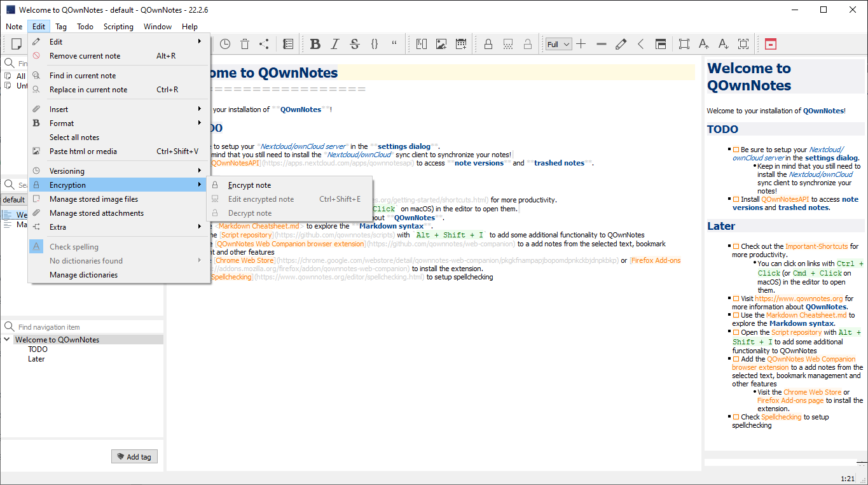Click the calendar table toolbar icon
Viewport: 868px width, 485px height.
[x=461, y=44]
